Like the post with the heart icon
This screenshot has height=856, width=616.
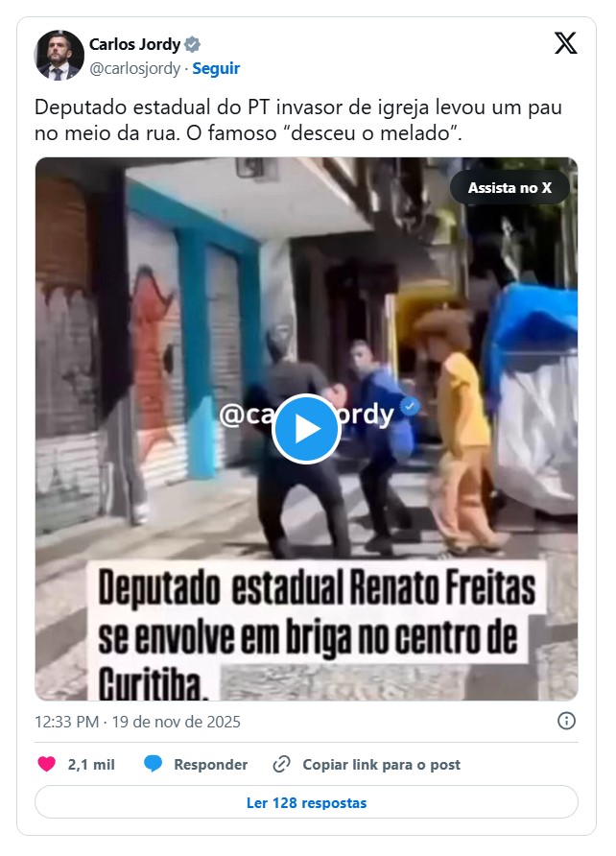click(46, 764)
